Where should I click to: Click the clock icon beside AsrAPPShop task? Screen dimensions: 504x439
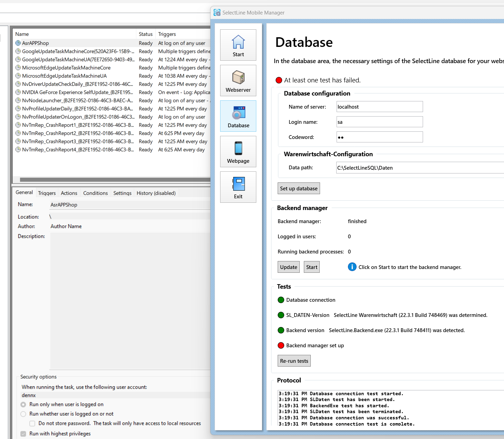click(18, 43)
